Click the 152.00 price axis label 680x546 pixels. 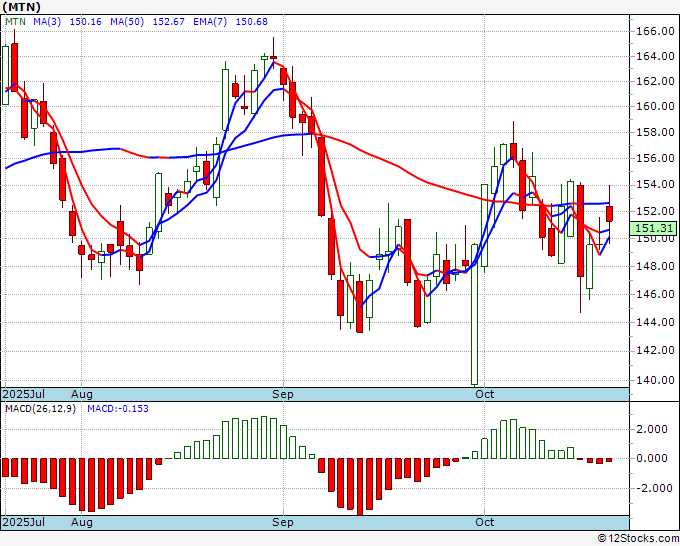[x=655, y=211]
